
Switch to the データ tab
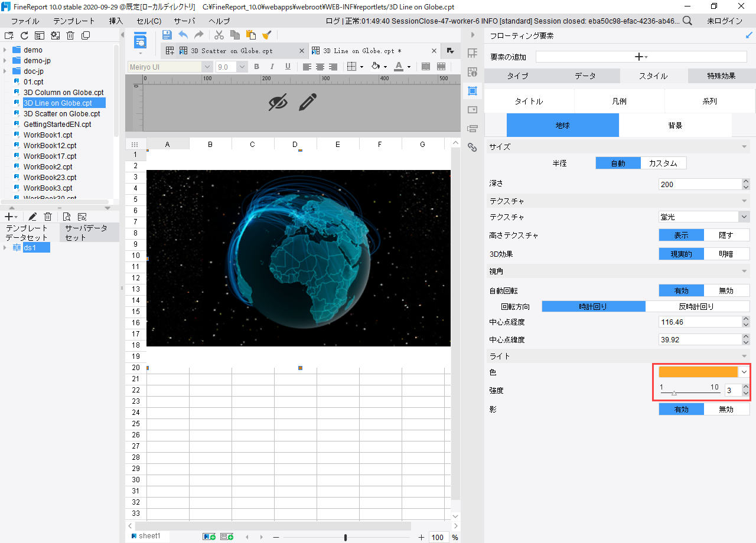(586, 76)
